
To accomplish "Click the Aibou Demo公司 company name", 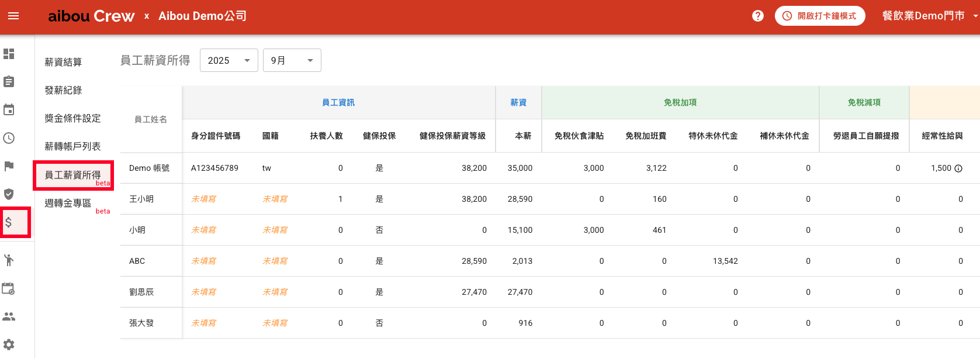I will pyautogui.click(x=202, y=16).
